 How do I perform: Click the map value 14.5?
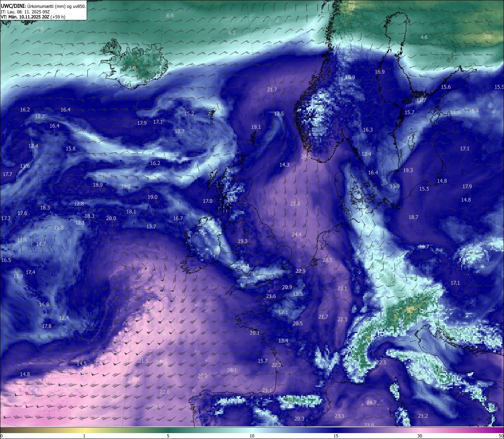(x=82, y=364)
